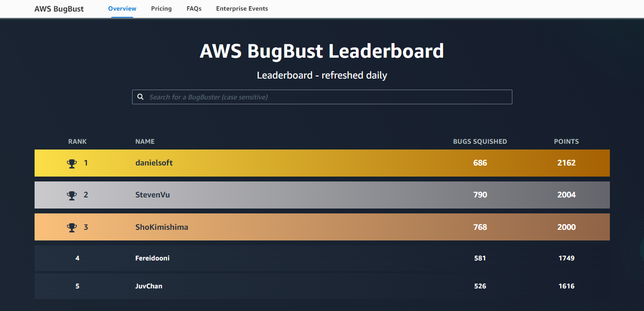Select the name StevenVu
644x311 pixels.
152,195
